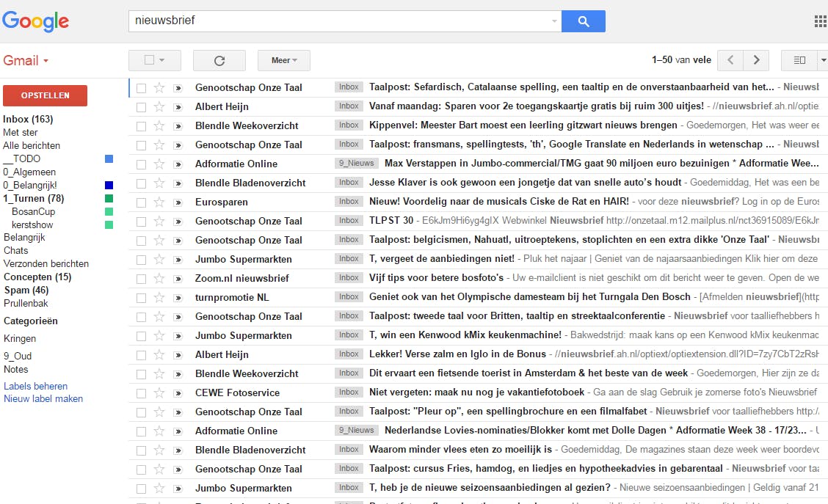Tick checkbox for 'Vergeet de aanbiedingen niet' Jumbo email
This screenshot has width=828, height=504.
click(141, 260)
